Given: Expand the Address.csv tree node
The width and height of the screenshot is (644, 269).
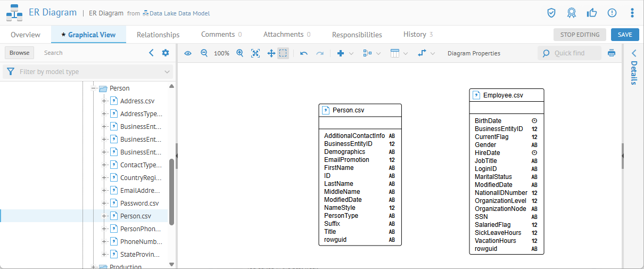Looking at the screenshot, I should (x=104, y=101).
